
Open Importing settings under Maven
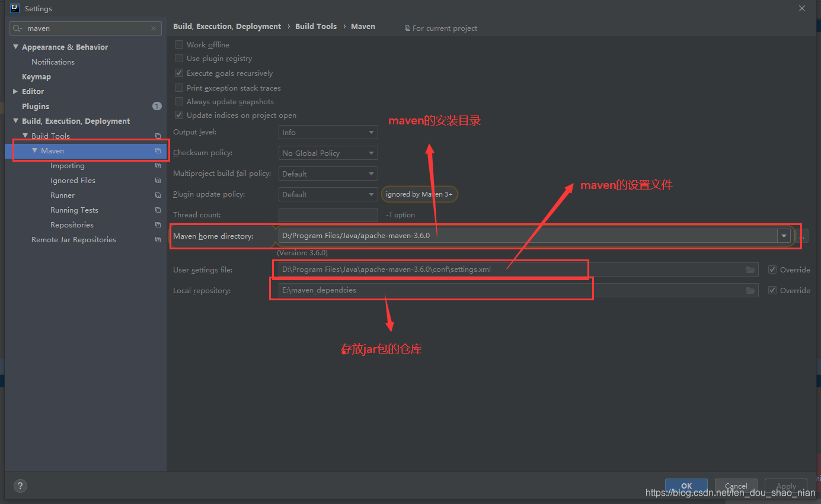pyautogui.click(x=68, y=166)
